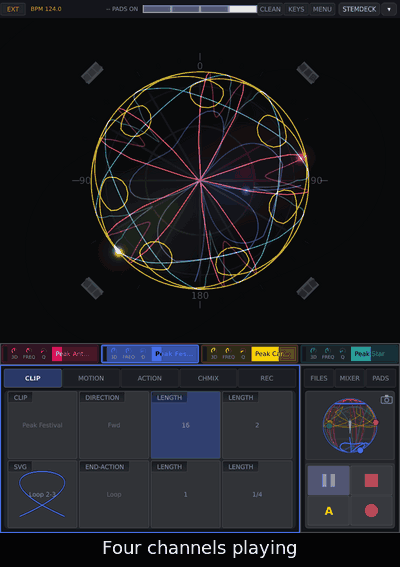This screenshot has width=400, height=567.
Task: Adjust the FREQ knob on Peak Ant channel
Action: pyautogui.click(x=29, y=353)
